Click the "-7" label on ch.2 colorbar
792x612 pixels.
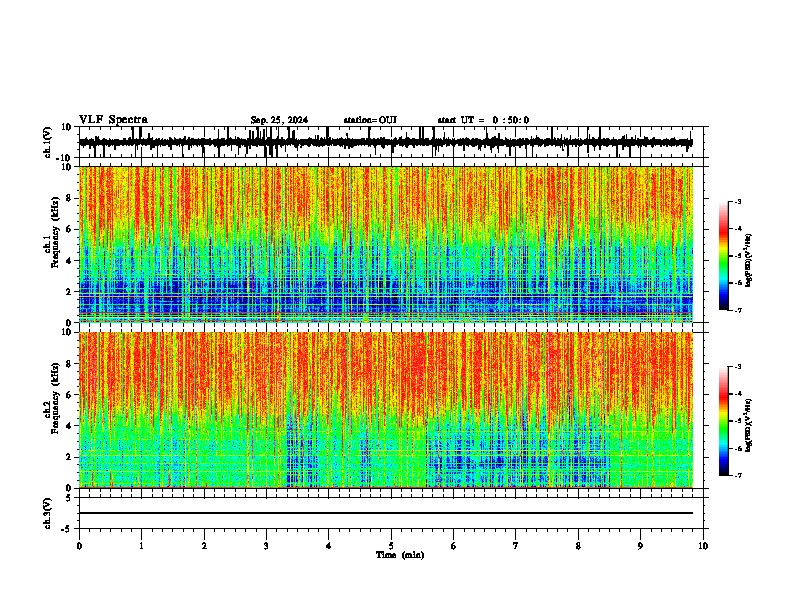click(x=738, y=475)
